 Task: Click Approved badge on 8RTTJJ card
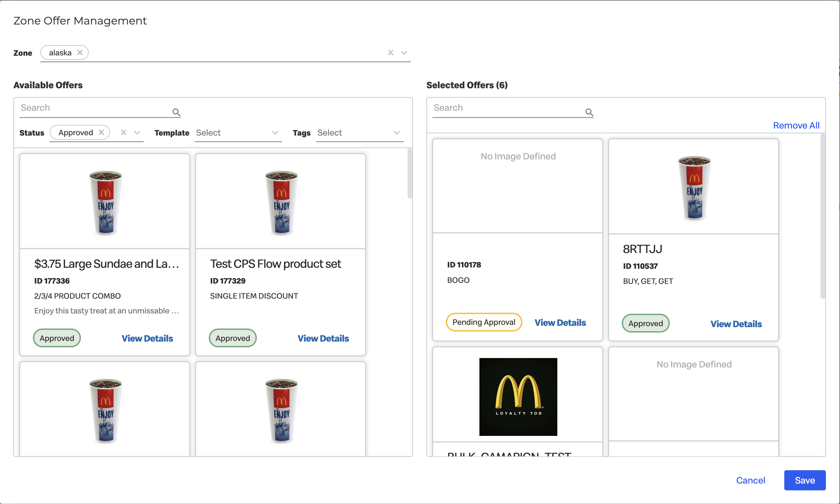(646, 323)
